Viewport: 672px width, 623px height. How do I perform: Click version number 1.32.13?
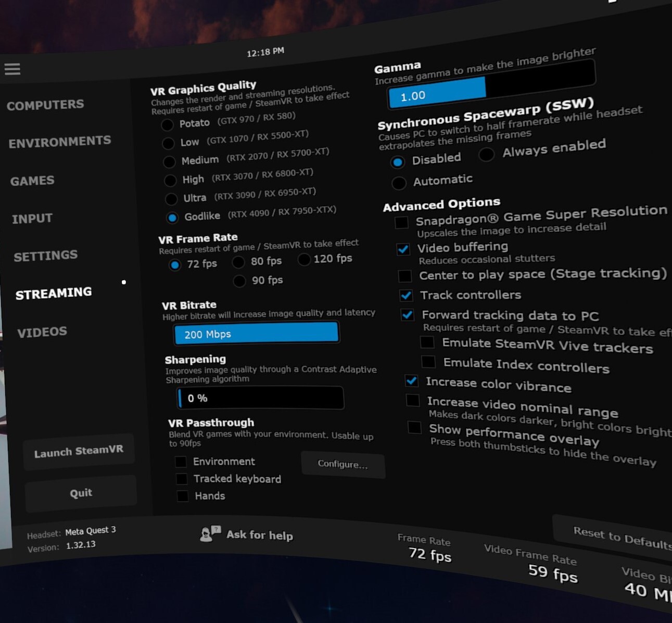pyautogui.click(x=81, y=545)
